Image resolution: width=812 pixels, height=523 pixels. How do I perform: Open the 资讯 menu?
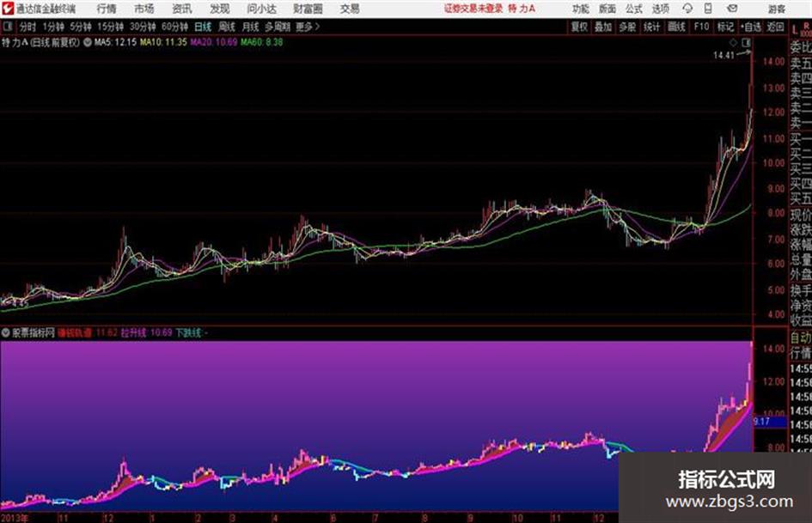coord(182,9)
